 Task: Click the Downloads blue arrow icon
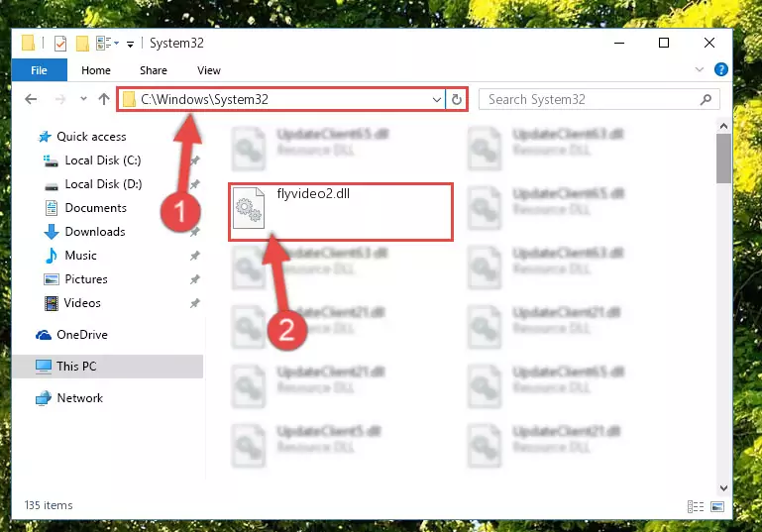tap(52, 232)
